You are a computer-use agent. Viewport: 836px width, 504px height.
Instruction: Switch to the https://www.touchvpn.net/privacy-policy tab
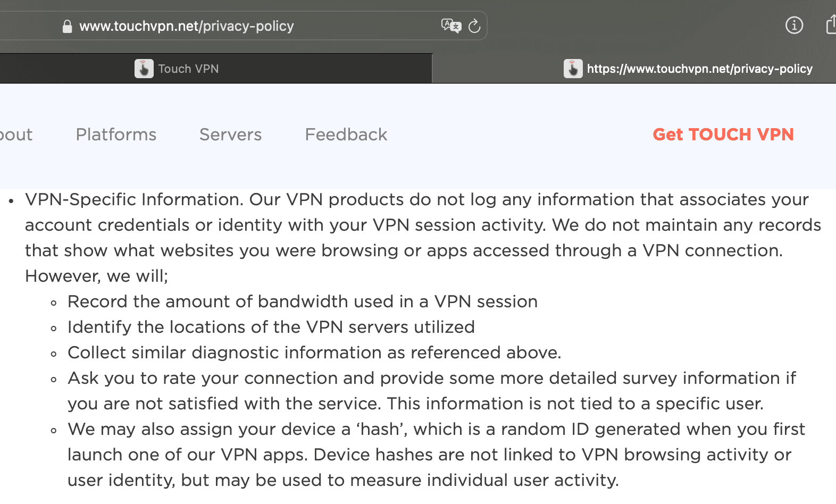tap(634, 69)
